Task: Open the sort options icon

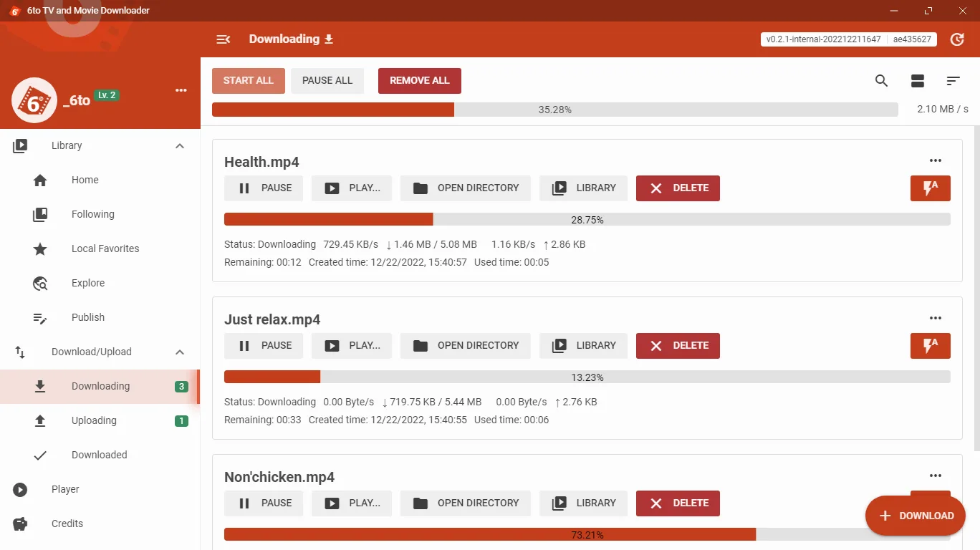Action: click(953, 81)
